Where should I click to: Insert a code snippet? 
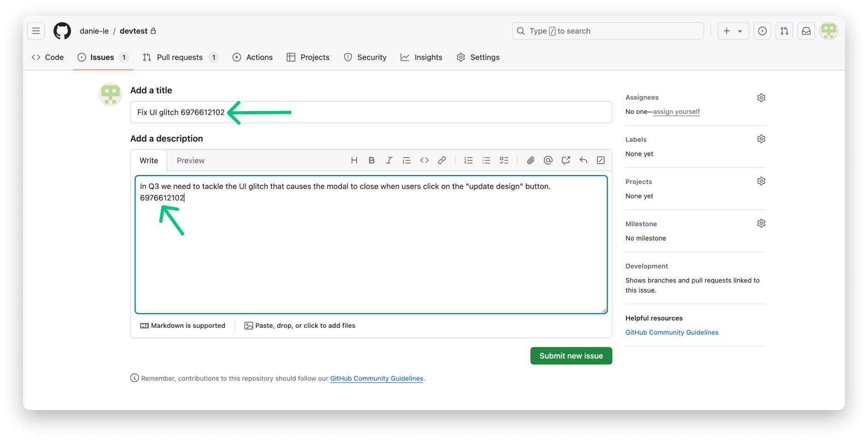424,160
